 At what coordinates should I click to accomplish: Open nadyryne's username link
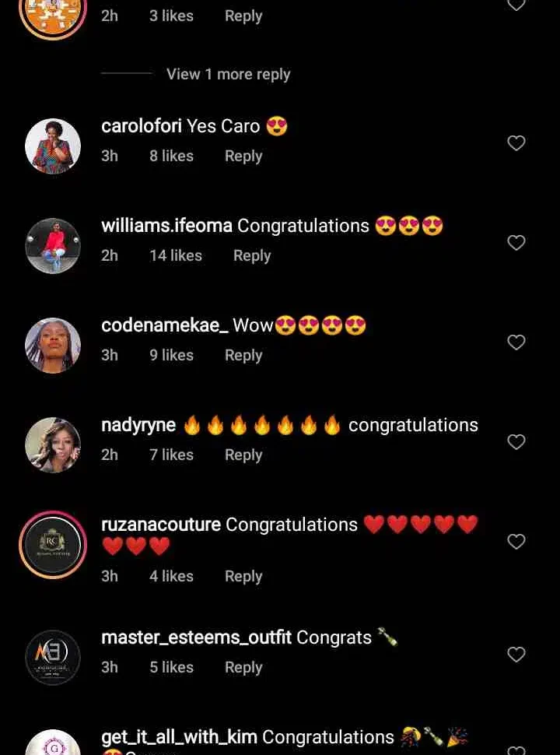click(x=138, y=425)
